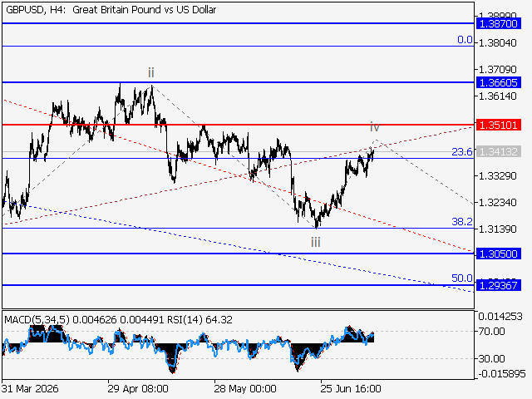
Task: Select the 1.36605 price level label
Action: click(498, 82)
